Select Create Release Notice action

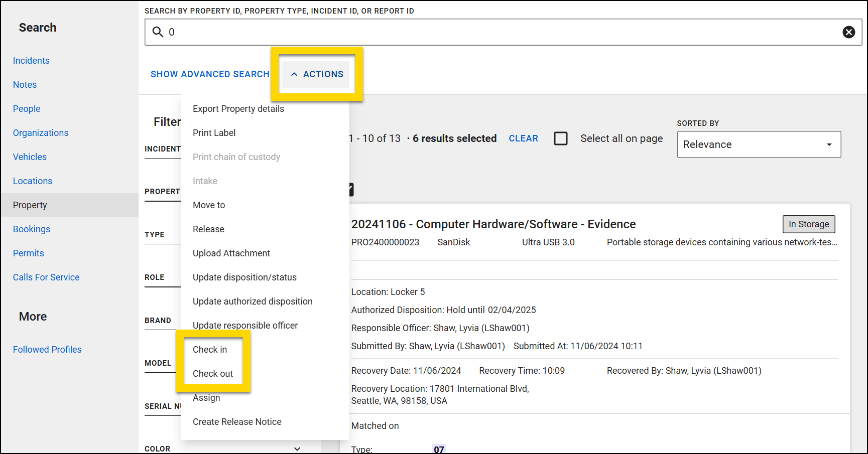coord(237,421)
